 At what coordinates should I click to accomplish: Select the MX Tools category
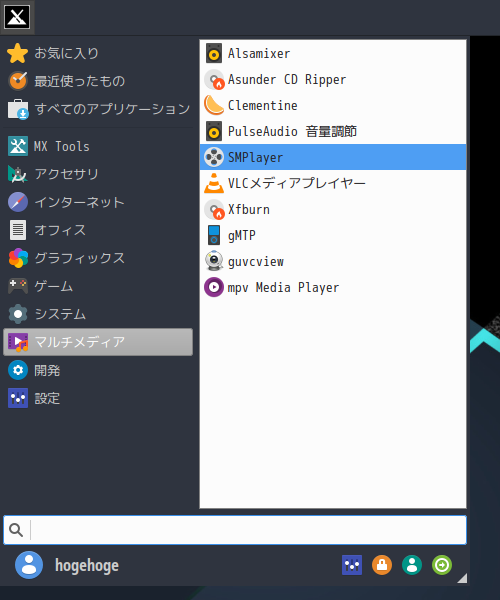point(98,146)
